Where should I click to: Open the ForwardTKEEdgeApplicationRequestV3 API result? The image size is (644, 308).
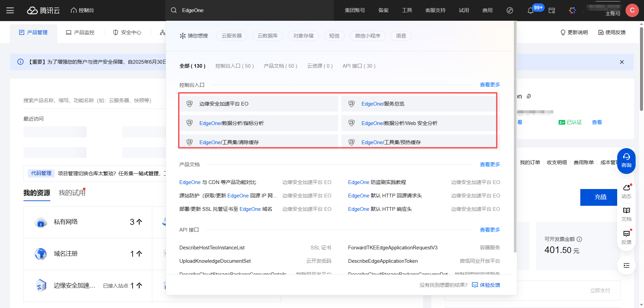coord(393,248)
